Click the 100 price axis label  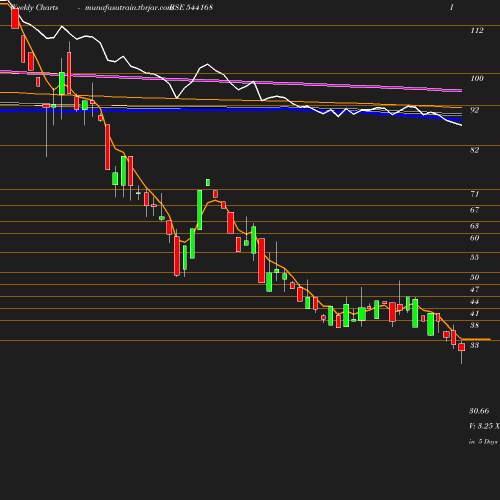click(x=477, y=78)
